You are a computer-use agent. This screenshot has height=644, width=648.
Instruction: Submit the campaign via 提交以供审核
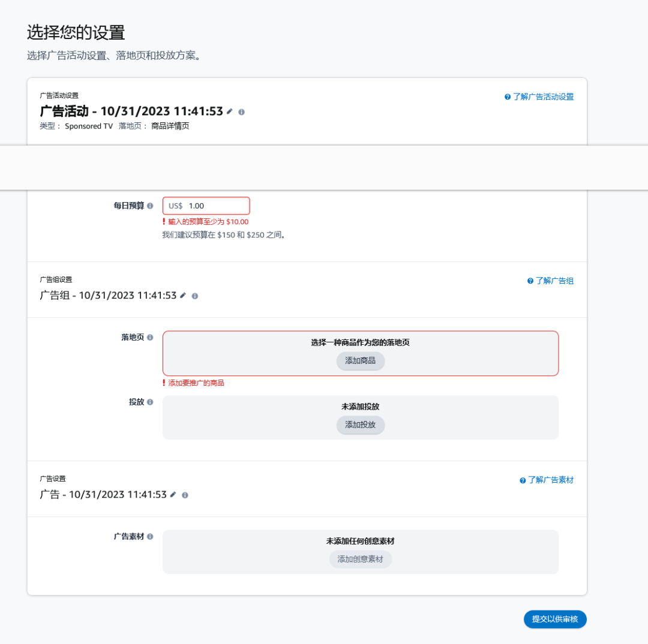tap(555, 619)
